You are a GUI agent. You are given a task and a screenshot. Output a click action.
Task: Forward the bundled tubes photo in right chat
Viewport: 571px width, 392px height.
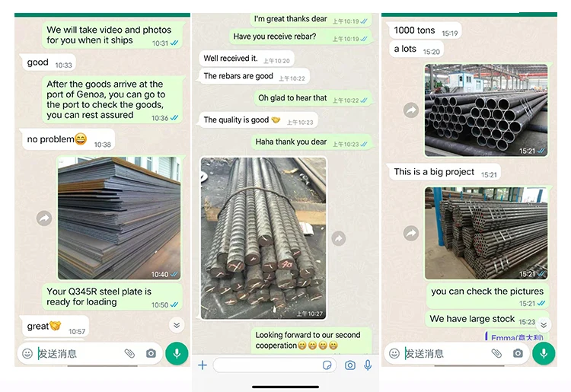click(411, 233)
